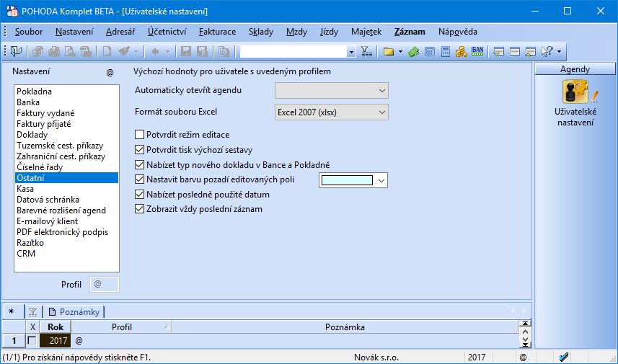The image size is (618, 364).
Task: Click the Profil input field
Action: (105, 285)
